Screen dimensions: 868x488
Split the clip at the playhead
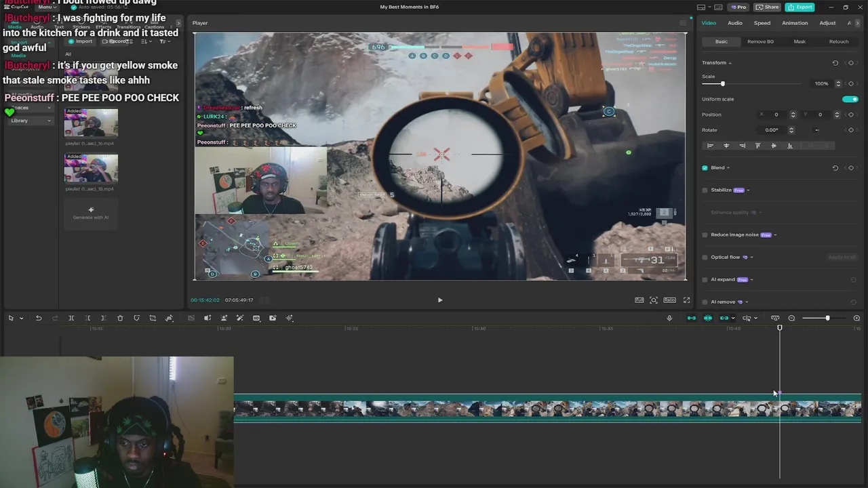point(71,318)
